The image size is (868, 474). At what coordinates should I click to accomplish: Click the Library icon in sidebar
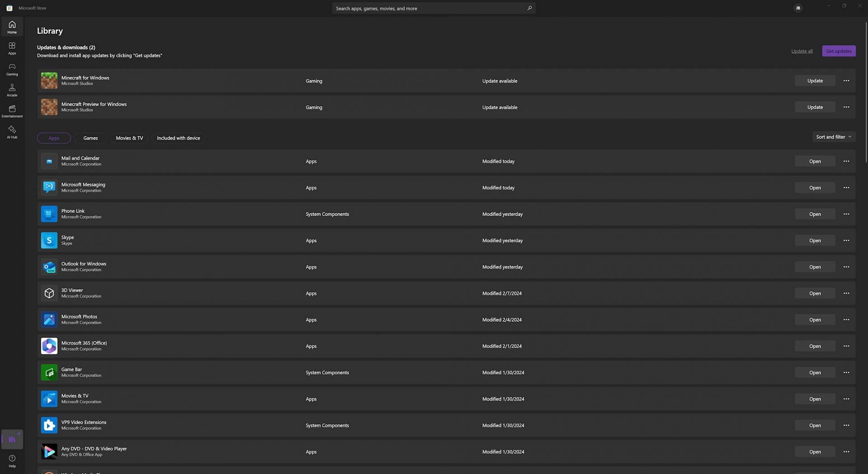12,439
